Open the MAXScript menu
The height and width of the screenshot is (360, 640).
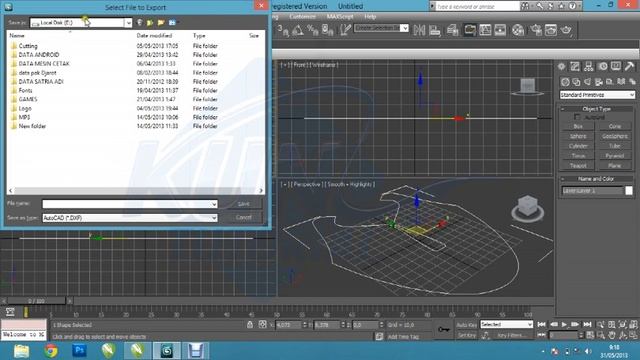(x=340, y=17)
